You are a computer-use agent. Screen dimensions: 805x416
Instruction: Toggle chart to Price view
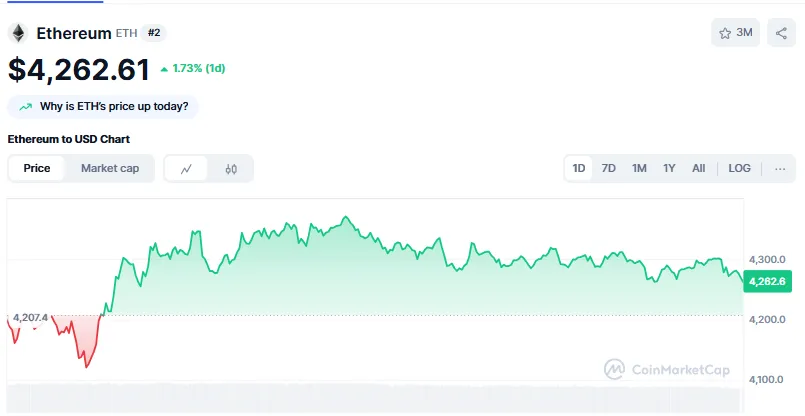pos(37,168)
